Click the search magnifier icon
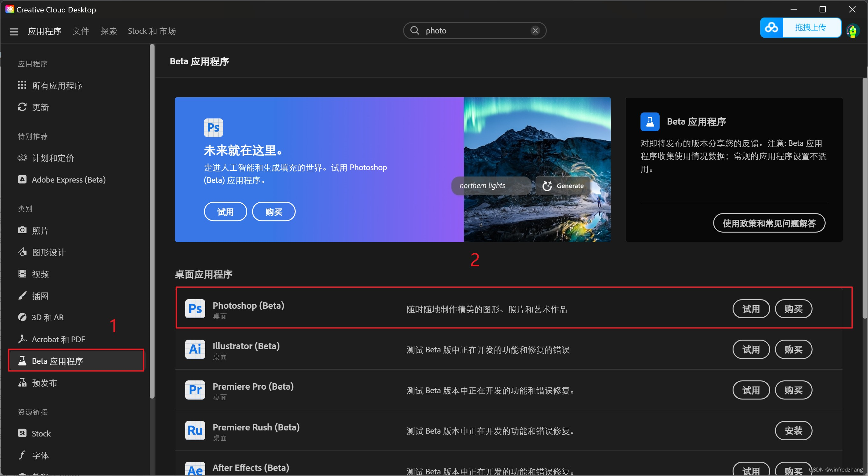The image size is (868, 476). pos(415,31)
